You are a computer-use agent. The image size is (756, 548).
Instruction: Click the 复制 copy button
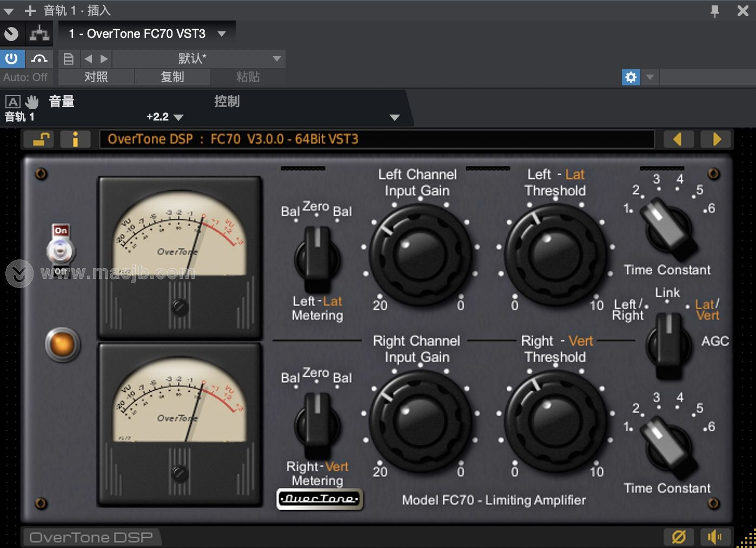point(172,77)
